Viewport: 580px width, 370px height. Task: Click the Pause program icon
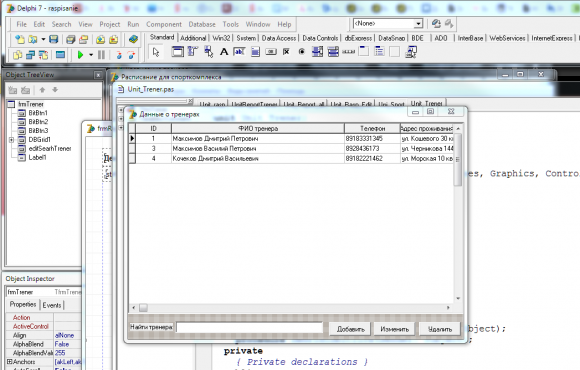[x=101, y=55]
